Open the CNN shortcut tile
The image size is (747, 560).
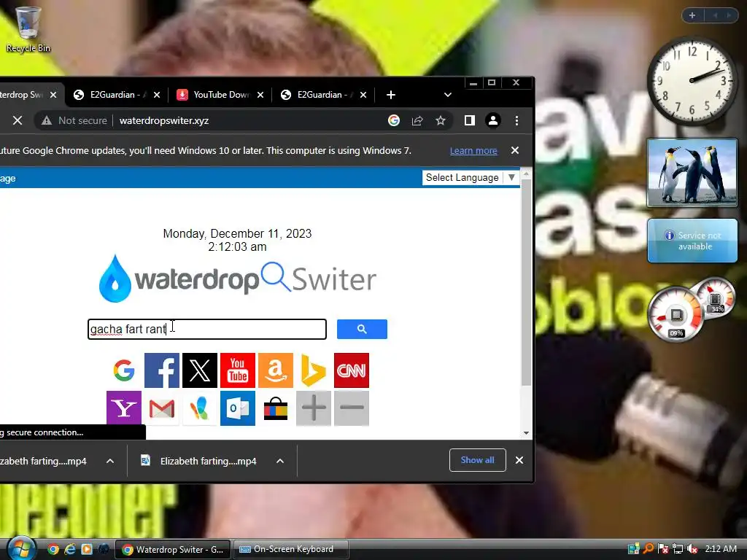(x=352, y=370)
